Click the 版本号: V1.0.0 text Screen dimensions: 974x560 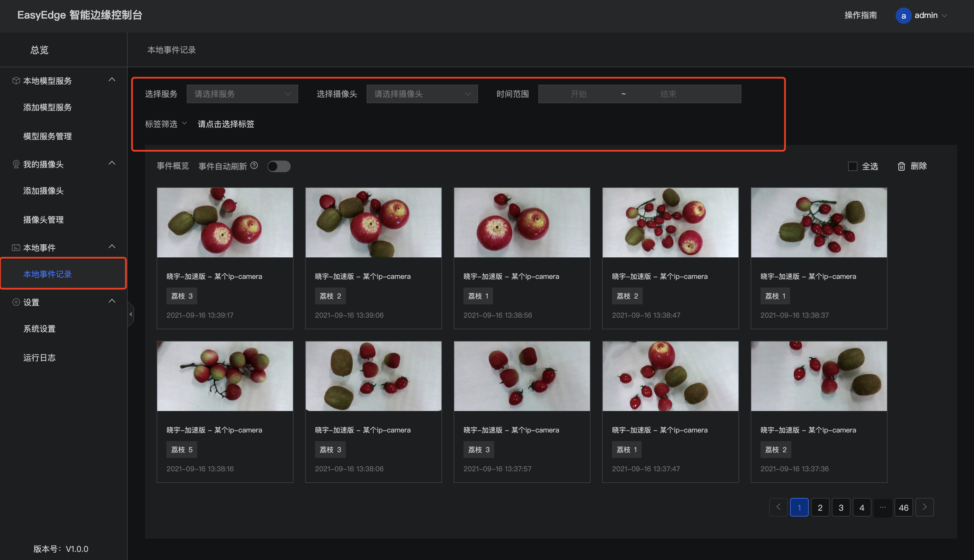(x=61, y=549)
